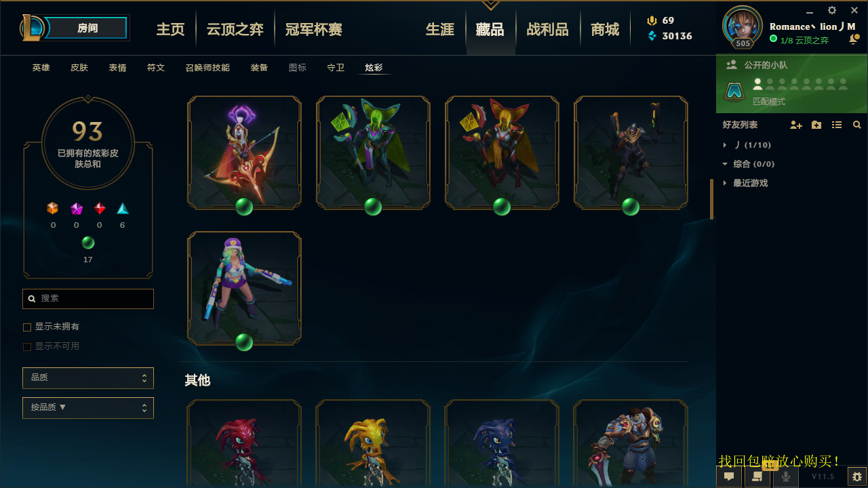Open the chat bubble icon at bottom
The height and width of the screenshot is (488, 868).
(x=729, y=476)
